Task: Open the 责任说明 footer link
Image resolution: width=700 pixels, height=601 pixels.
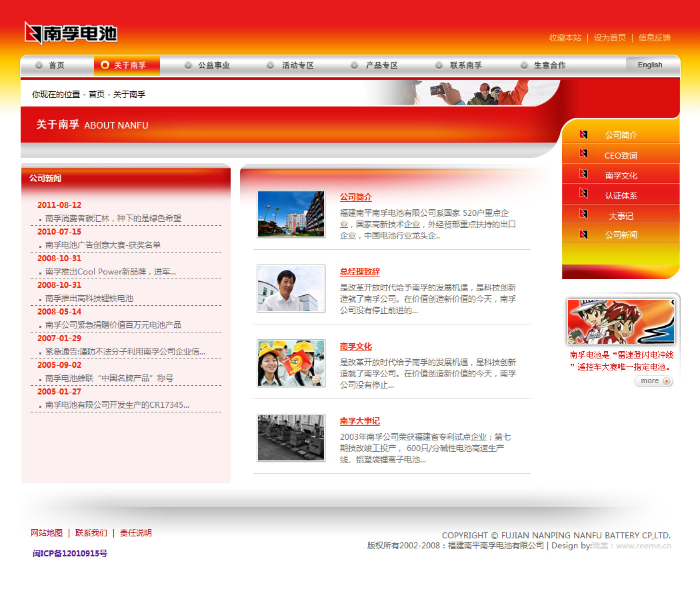Action: 136,533
